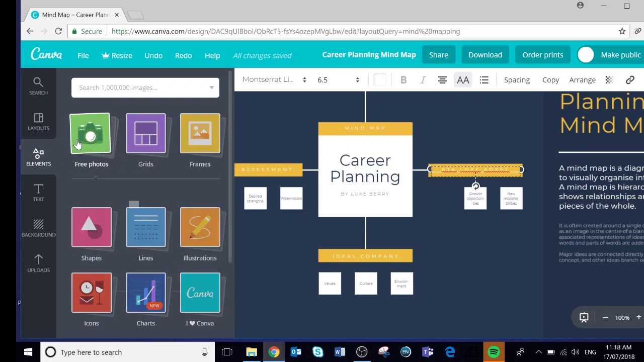Click the Download button
Screen dimensions: 644x362
coord(485,55)
